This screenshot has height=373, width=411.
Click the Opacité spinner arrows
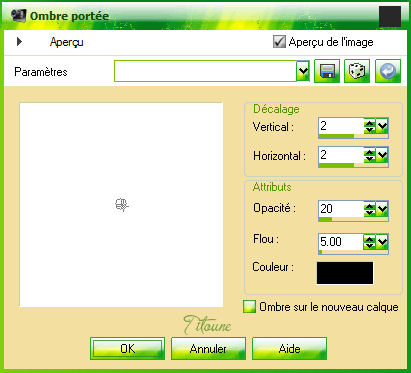point(369,209)
